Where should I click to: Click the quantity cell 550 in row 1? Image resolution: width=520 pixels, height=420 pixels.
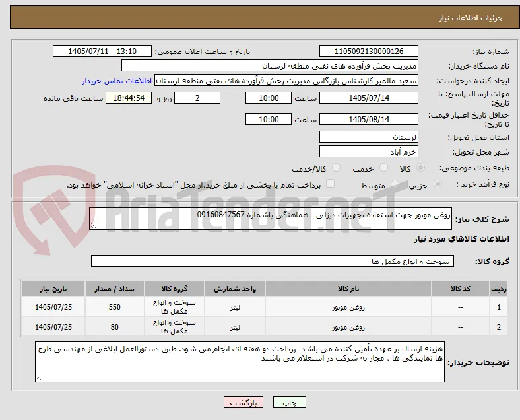(x=114, y=307)
